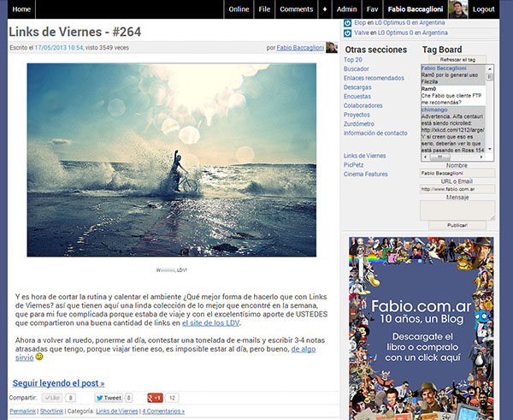This screenshot has width=513, height=420.
Task: Open Cinema Features sidebar link
Action: pyautogui.click(x=365, y=174)
